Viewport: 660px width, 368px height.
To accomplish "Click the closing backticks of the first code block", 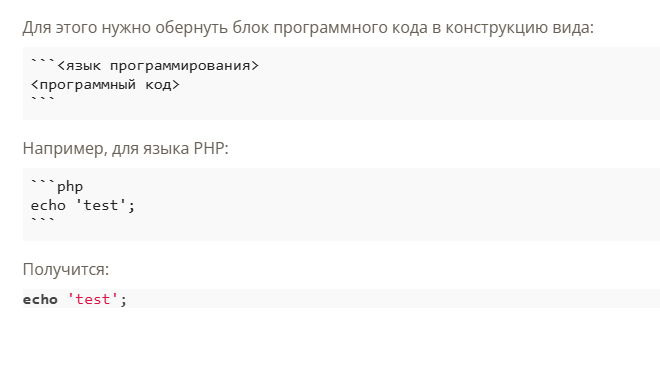I will coord(43,100).
